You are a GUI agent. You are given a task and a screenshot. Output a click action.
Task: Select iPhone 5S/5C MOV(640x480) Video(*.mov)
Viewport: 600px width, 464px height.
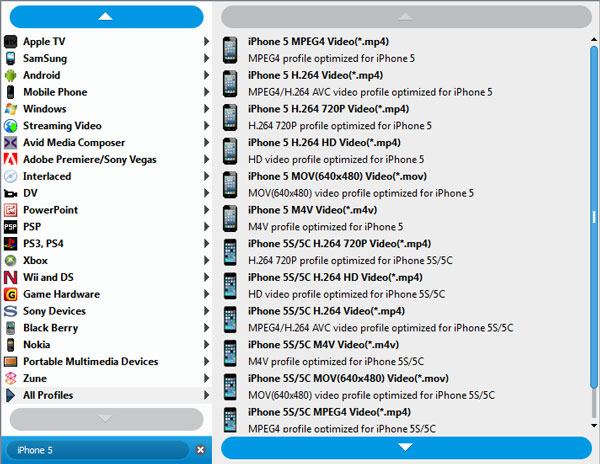(406, 387)
